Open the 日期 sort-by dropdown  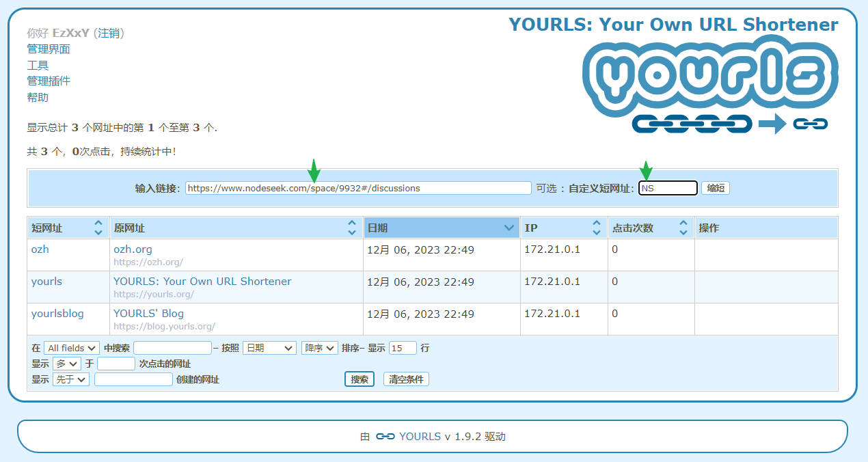tap(269, 348)
